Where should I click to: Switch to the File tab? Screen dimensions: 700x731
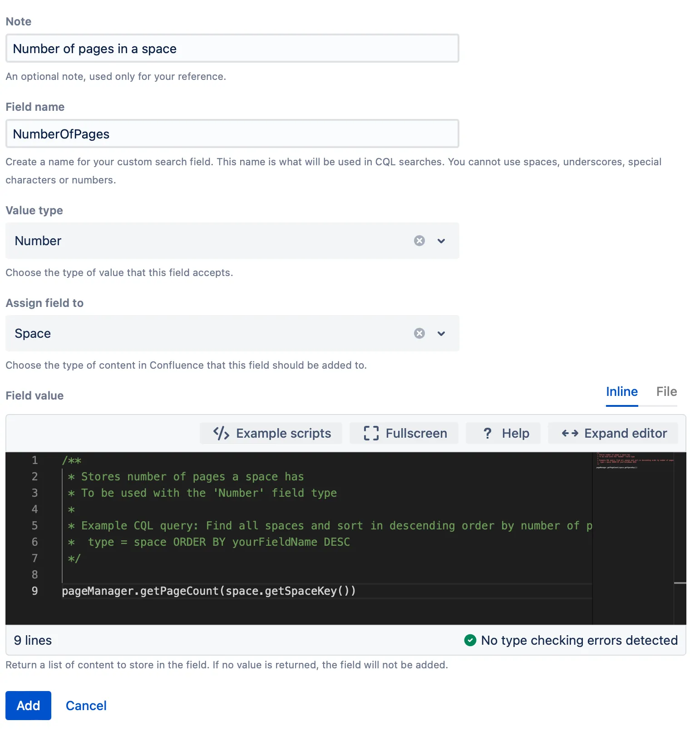tap(666, 392)
